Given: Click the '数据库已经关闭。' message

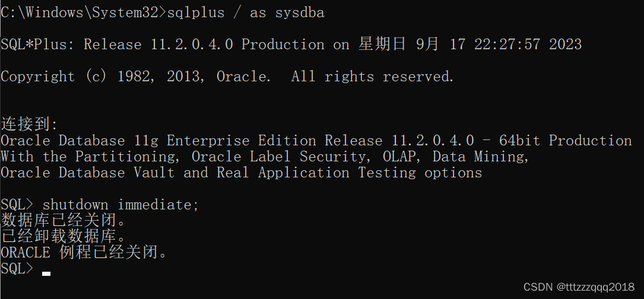Looking at the screenshot, I should (64, 221).
